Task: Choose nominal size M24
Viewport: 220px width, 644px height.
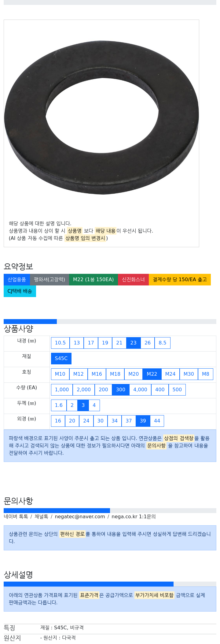Action: pyautogui.click(x=170, y=374)
